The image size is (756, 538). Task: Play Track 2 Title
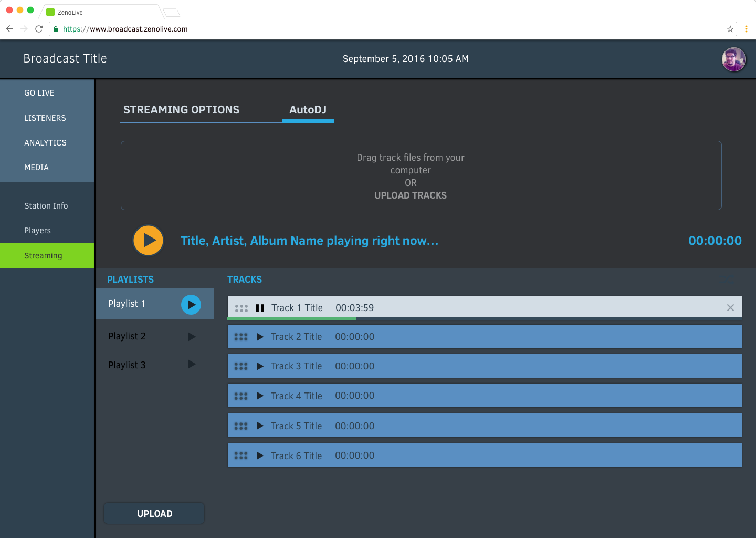(260, 337)
